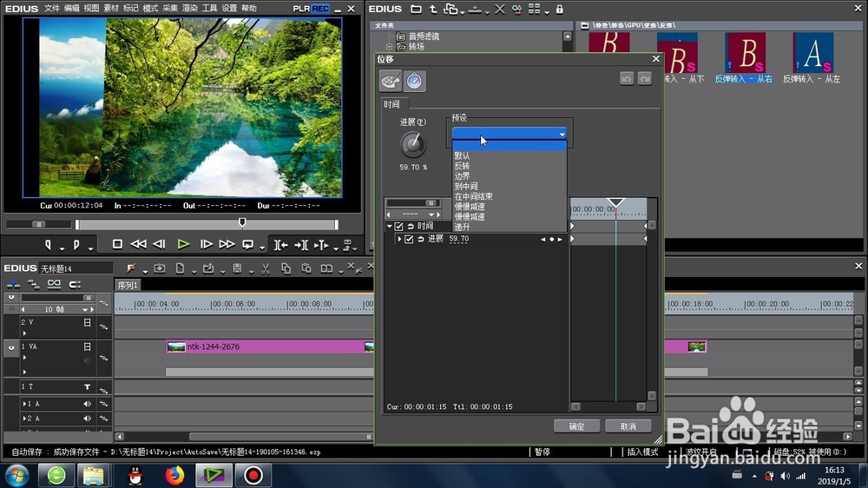This screenshot has width=868, height=488.
Task: Step forward one frame in the player
Action: [x=206, y=244]
